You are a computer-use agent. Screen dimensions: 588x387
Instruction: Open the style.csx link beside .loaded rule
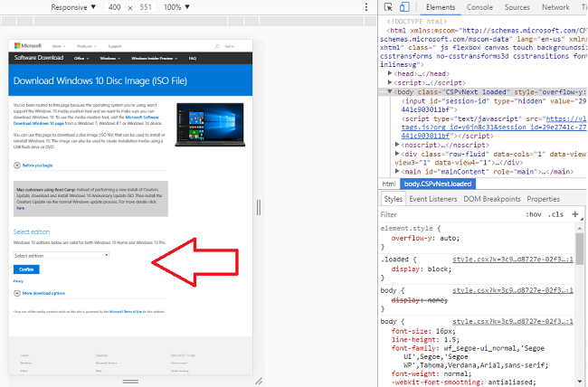click(x=513, y=260)
